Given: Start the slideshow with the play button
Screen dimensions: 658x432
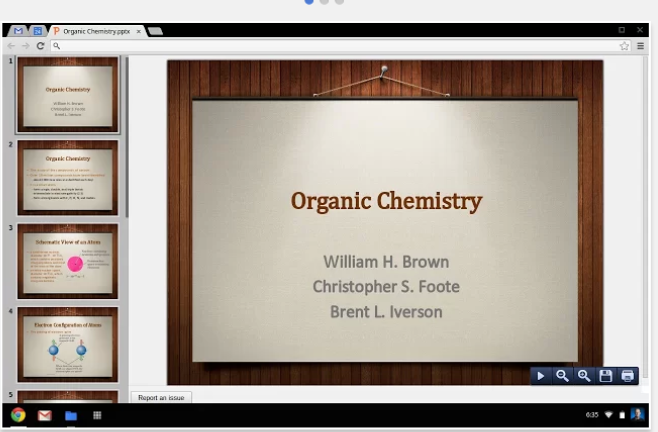Looking at the screenshot, I should (x=540, y=376).
